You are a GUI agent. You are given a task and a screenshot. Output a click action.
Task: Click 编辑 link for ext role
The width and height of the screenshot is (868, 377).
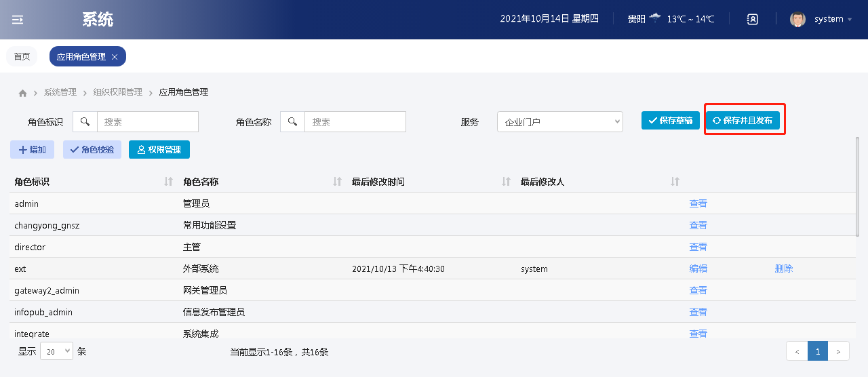(x=698, y=269)
